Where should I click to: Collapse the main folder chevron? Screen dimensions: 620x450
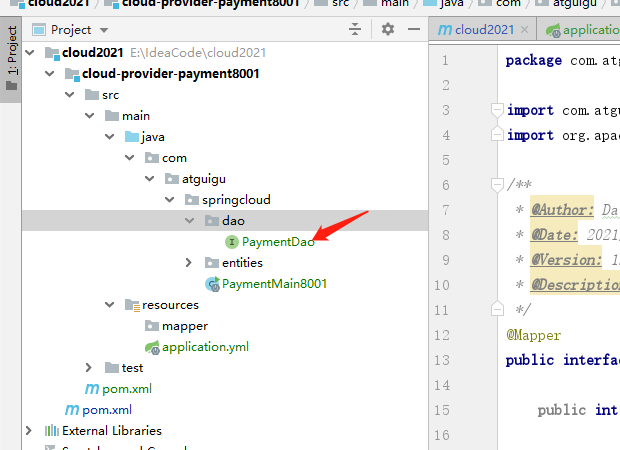(x=90, y=115)
